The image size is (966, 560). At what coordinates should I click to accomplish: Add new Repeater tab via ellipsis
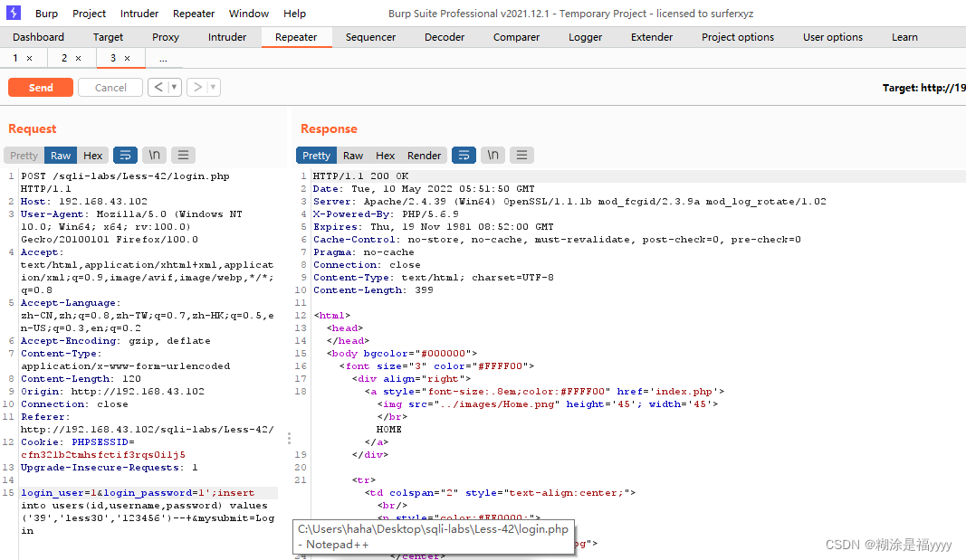pos(163,59)
